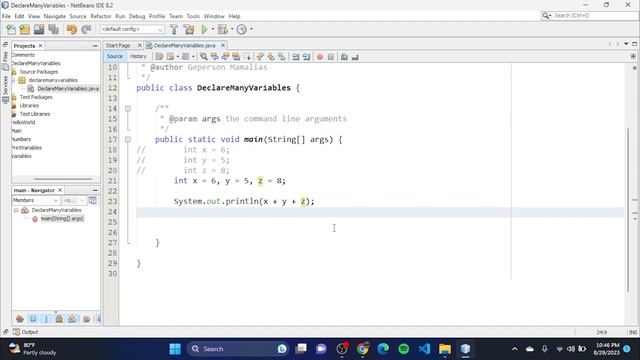Collapse the main method fold at line 17
The image size is (640, 360).
pos(128,140)
